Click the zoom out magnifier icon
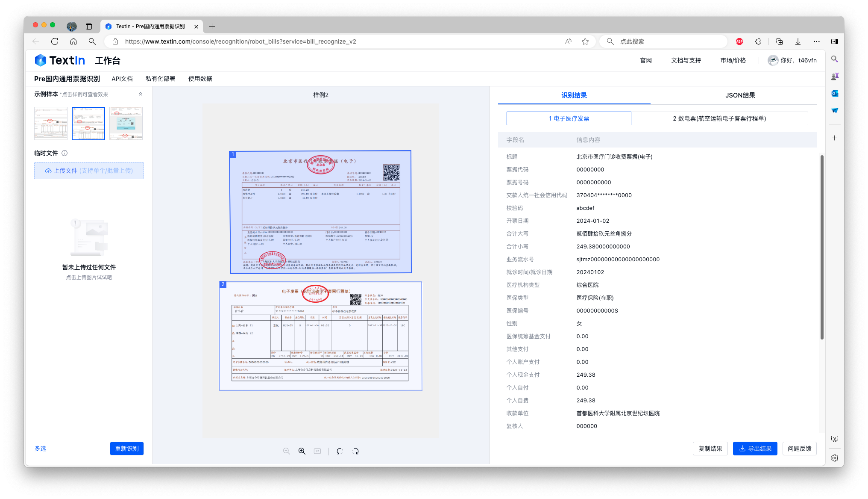 (286, 451)
